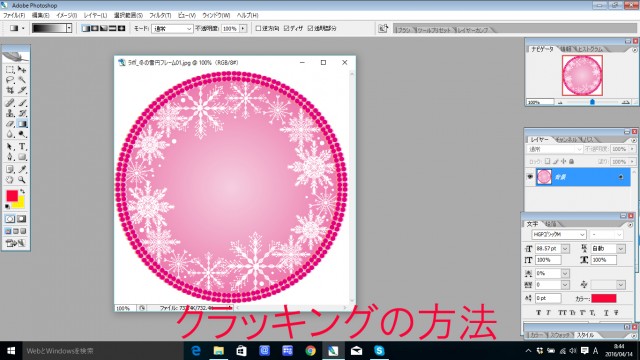Click the Windows Start button
Screen dimensions: 640x360
pyautogui.click(x=11, y=351)
